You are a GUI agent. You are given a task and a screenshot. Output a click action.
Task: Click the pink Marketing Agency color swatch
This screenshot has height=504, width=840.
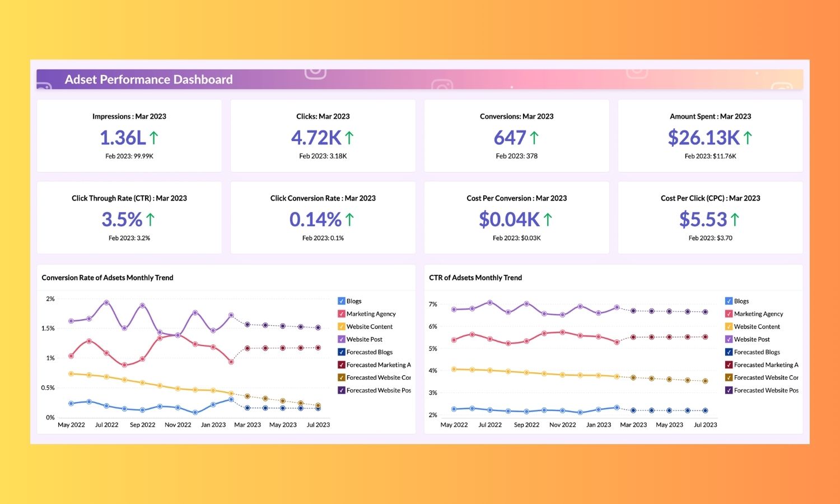click(341, 314)
